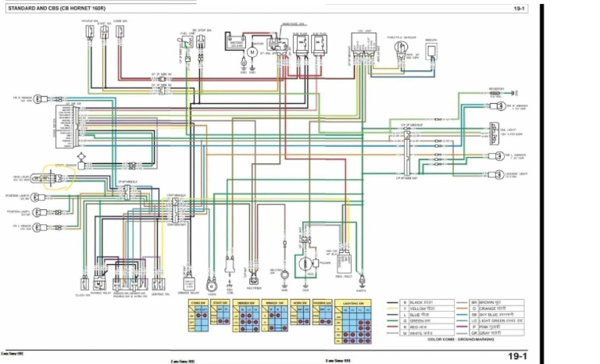Viewport: 600px width, 364px height.
Task: Click the winker relay symbol
Action: [x=189, y=284]
